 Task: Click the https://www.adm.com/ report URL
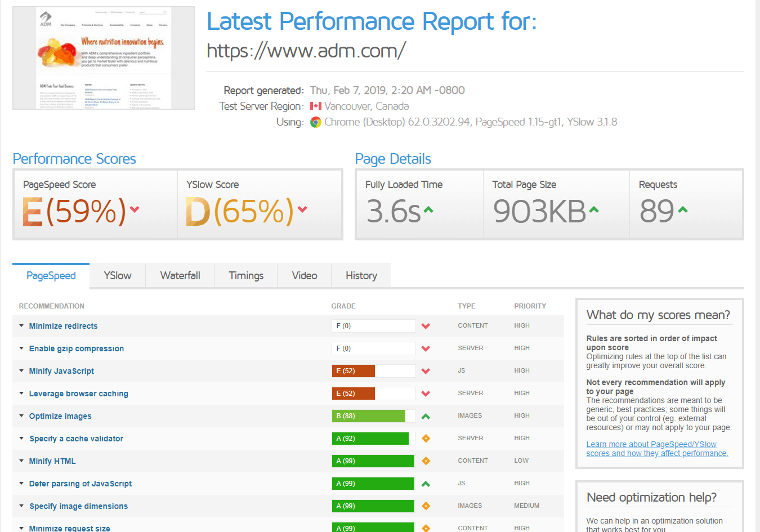pyautogui.click(x=306, y=51)
